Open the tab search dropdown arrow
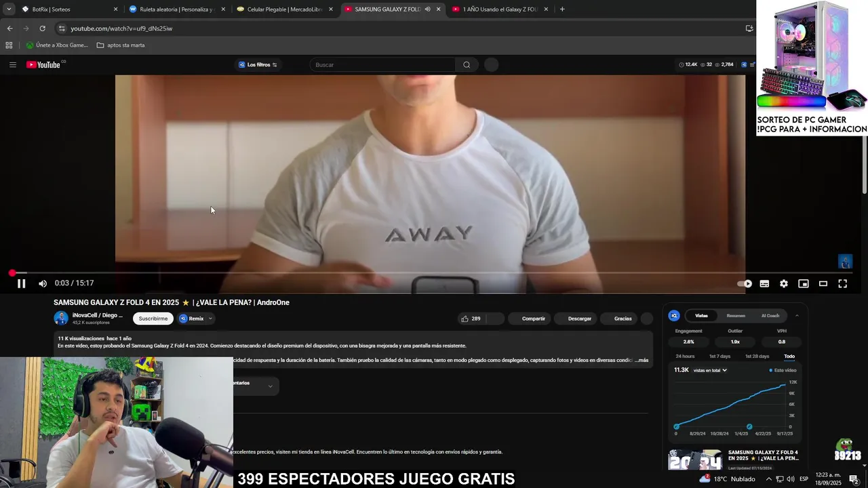Screen dimensions: 868x488 coord(9,9)
